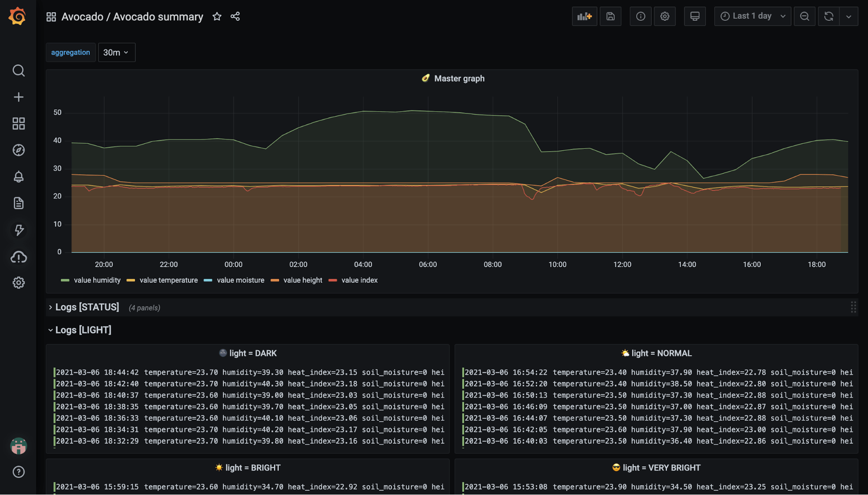Mark dashboard as favorite with star
The image size is (868, 495).
[x=217, y=16]
